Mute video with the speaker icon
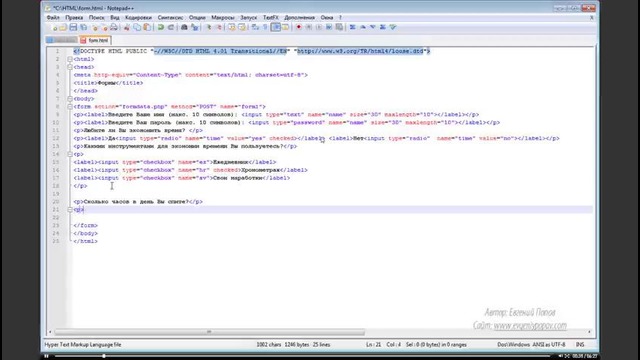Screen dimensions: 640x360 (x=560, y=356)
